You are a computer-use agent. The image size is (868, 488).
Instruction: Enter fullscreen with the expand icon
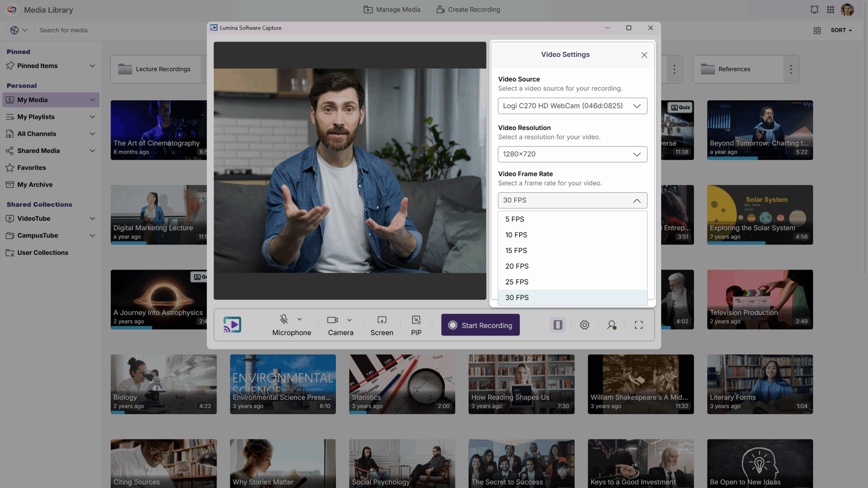[639, 325]
